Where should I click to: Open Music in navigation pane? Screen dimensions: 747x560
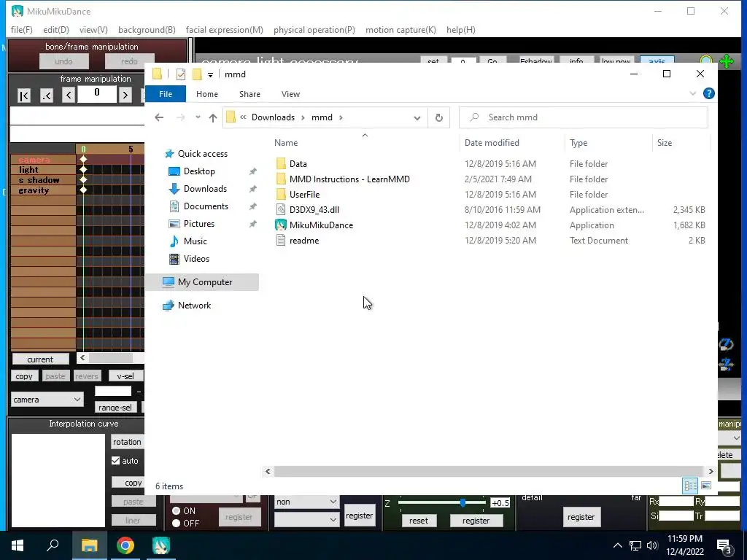point(195,241)
